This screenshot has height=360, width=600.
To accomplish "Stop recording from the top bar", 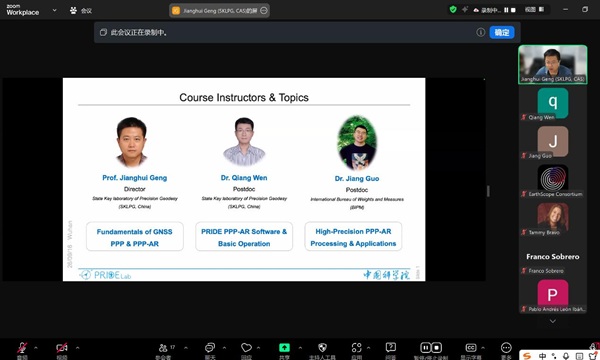I will click(513, 10).
